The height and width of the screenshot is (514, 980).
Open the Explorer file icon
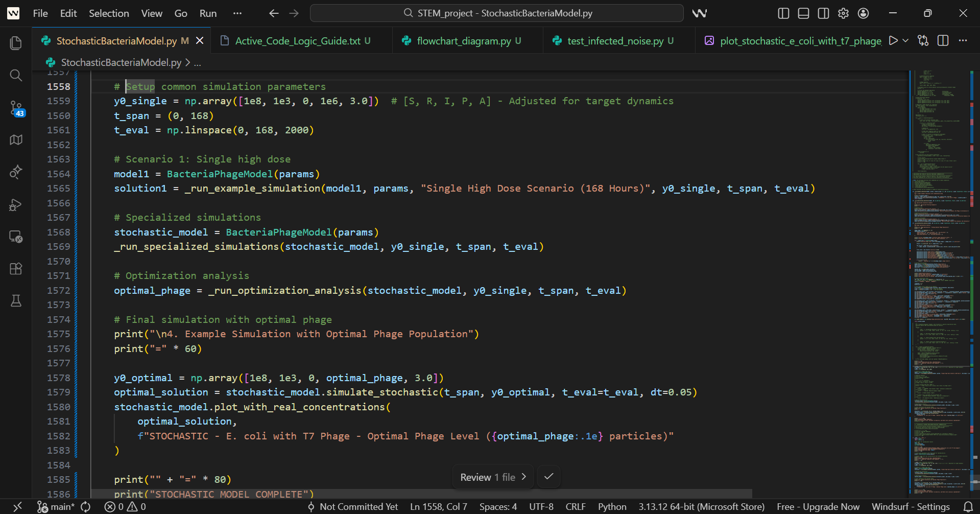pos(15,43)
